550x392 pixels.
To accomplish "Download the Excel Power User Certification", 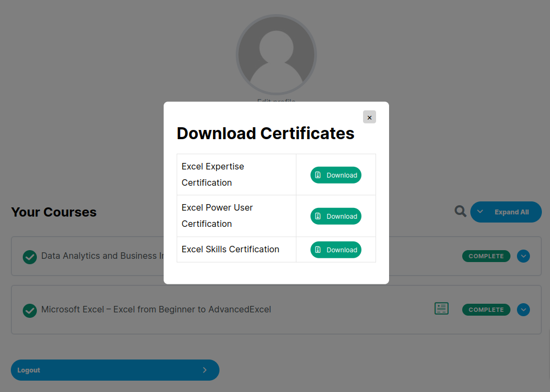I will (335, 216).
